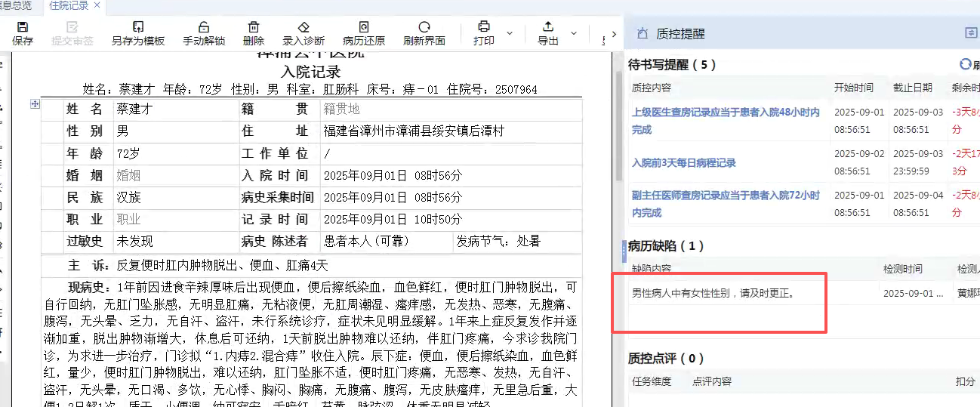Image resolution: width=980 pixels, height=407 pixels.
Task: Open 副主任医师查房记录 72小时 reminder link
Action: tap(726, 204)
